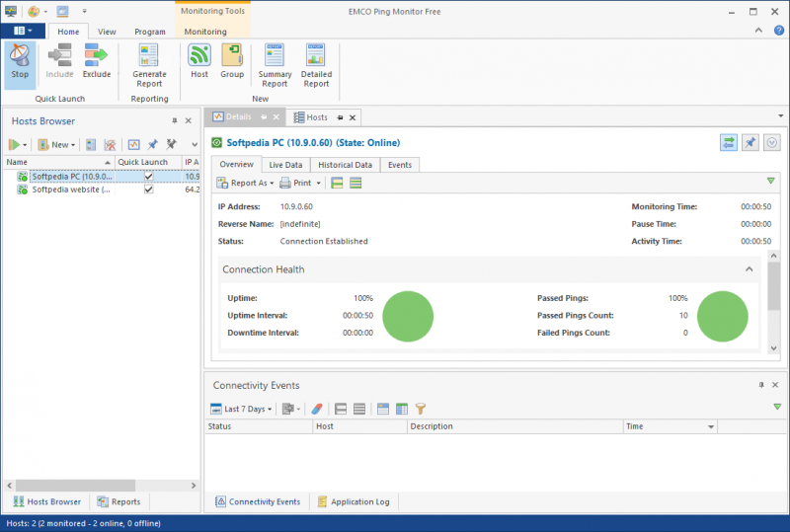
Task: Add a new Host from ribbon
Action: (x=199, y=61)
